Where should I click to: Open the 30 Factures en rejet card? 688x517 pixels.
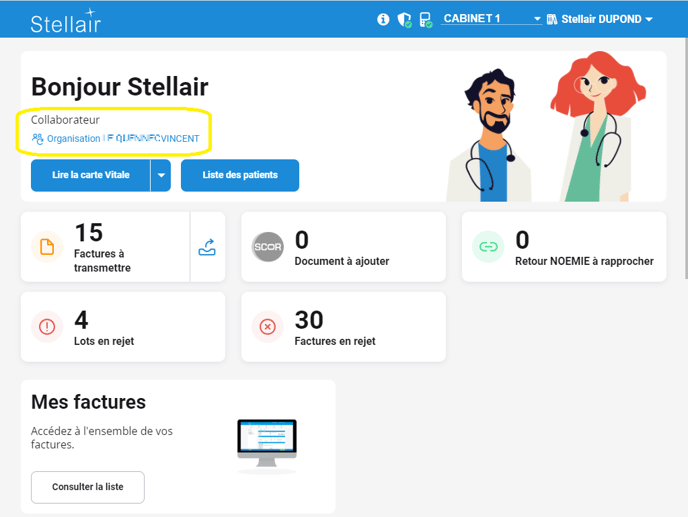[x=335, y=327]
